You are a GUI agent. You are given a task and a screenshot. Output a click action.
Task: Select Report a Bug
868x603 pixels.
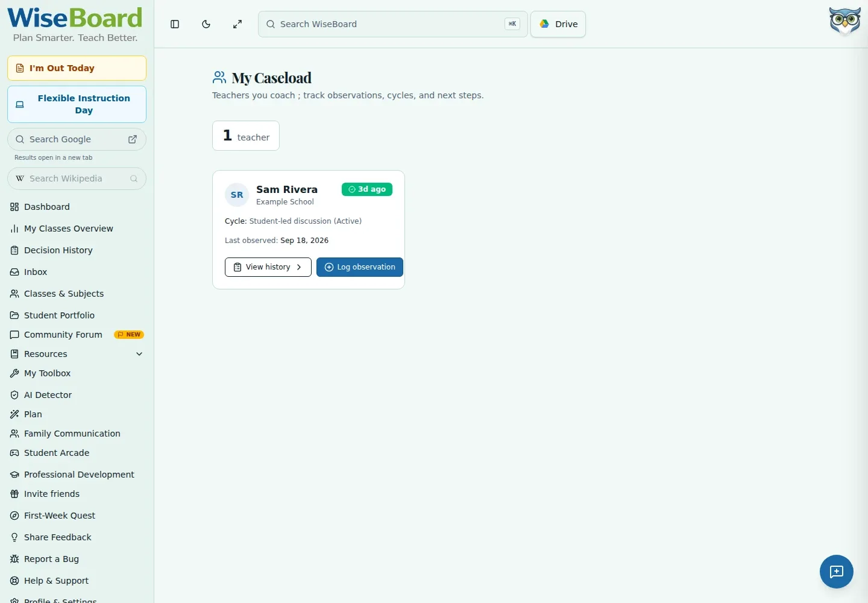click(x=77, y=559)
